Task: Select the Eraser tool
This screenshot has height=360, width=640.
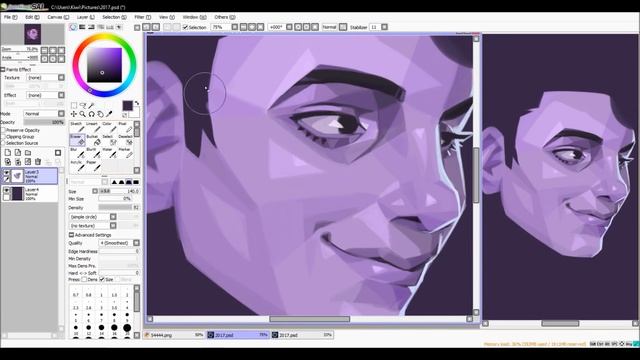Action: click(x=77, y=140)
